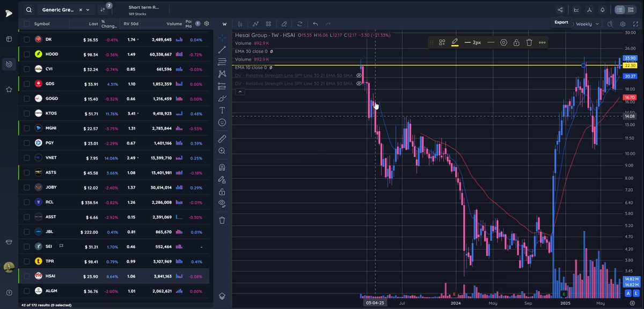
Task: Switch to grid layout view
Action: click(631, 10)
